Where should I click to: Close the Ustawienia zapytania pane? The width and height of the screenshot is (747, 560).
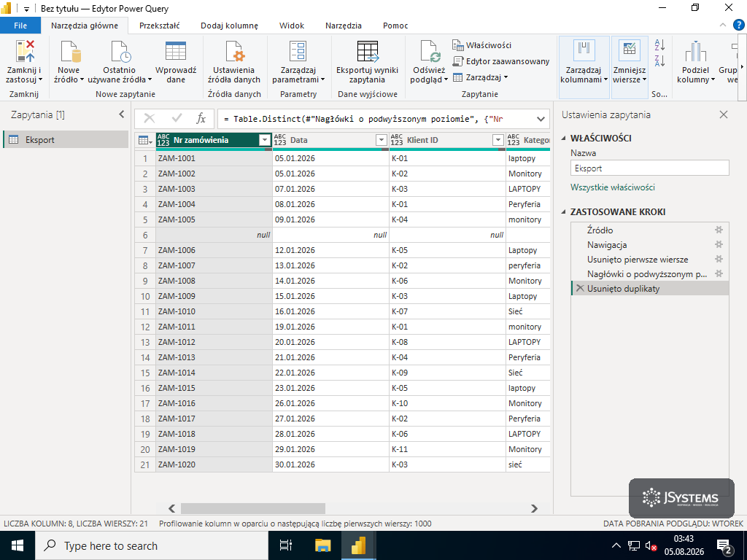click(724, 114)
